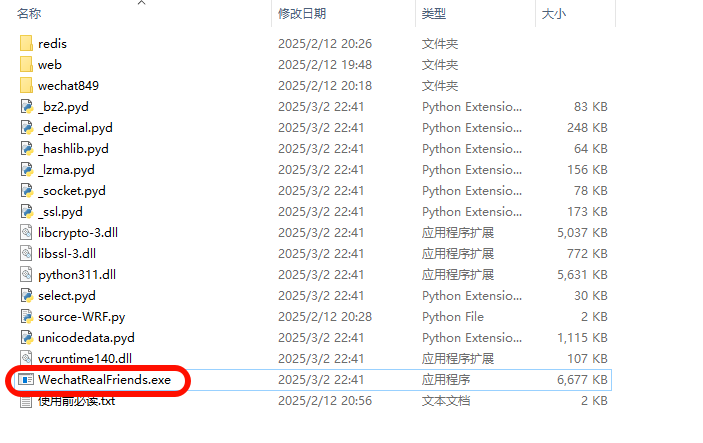
Task: Sort by 修改日期 column header
Action: click(302, 14)
